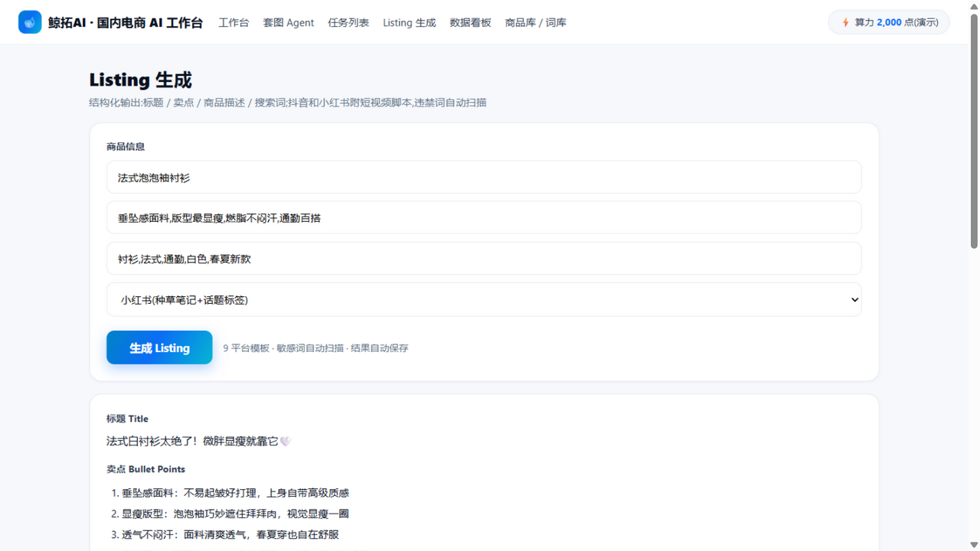The height and width of the screenshot is (551, 980).
Task: Switch to the 套图 Agent page
Action: click(289, 22)
